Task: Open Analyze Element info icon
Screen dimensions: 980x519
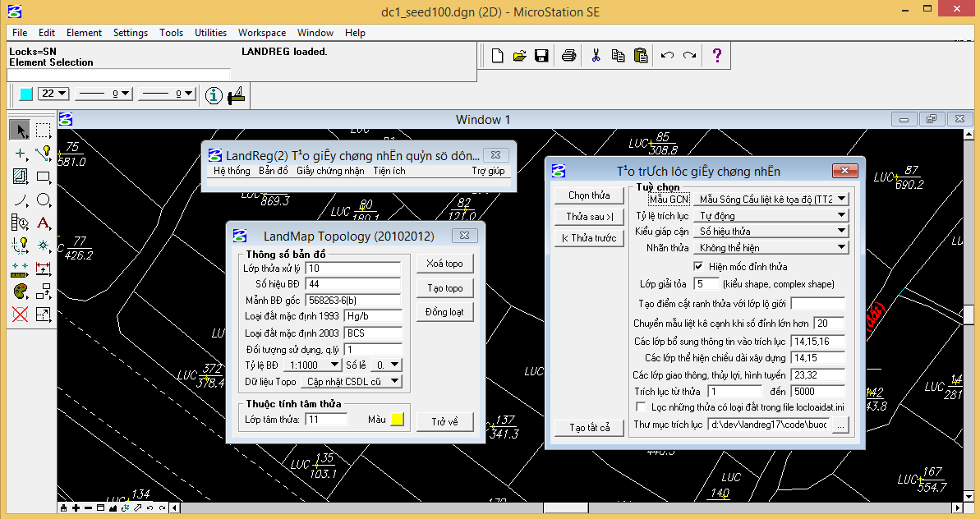Action: point(214,95)
